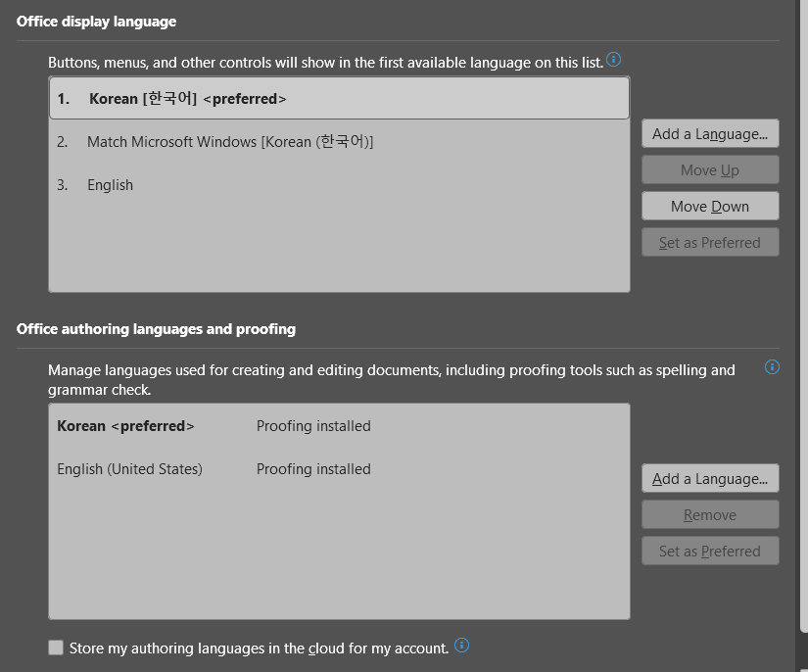808x672 pixels.
Task: Click info icon beside display language description
Action: [x=613, y=60]
